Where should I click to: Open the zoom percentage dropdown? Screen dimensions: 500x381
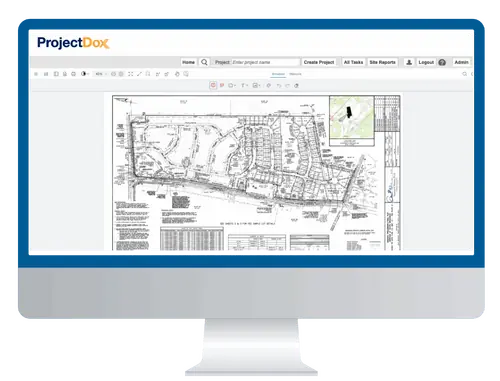tap(101, 74)
